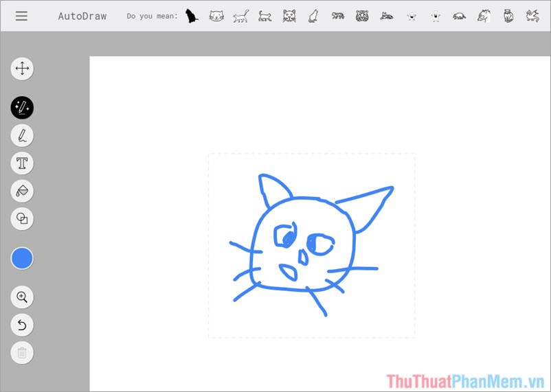Open the blue color picker swatch
The width and height of the screenshot is (551, 392).
[x=22, y=259]
